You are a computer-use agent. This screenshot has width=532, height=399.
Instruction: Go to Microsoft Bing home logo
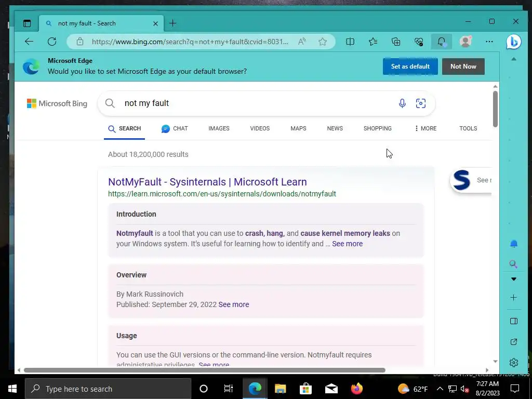point(57,103)
